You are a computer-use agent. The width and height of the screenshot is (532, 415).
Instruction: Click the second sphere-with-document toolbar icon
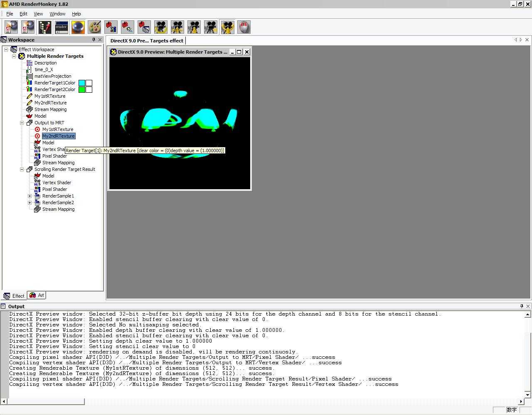coord(28,27)
